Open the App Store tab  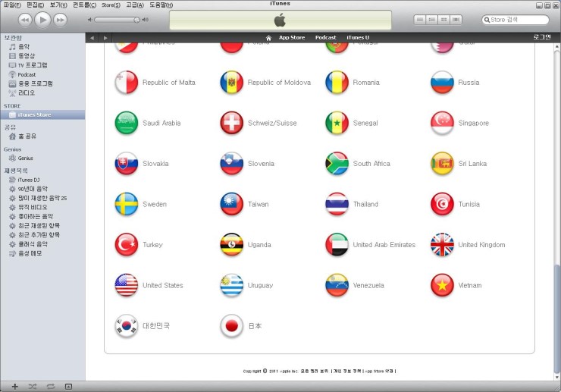(292, 38)
